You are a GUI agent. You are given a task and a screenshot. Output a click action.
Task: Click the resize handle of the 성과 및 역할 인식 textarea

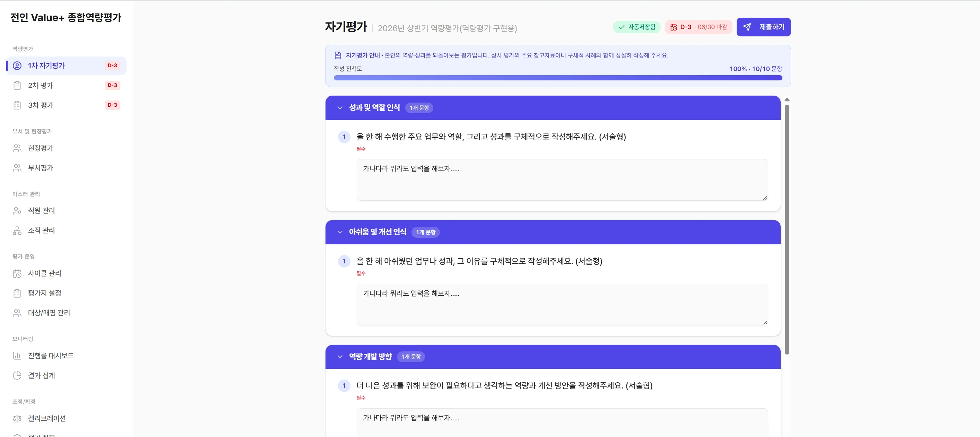click(x=765, y=198)
